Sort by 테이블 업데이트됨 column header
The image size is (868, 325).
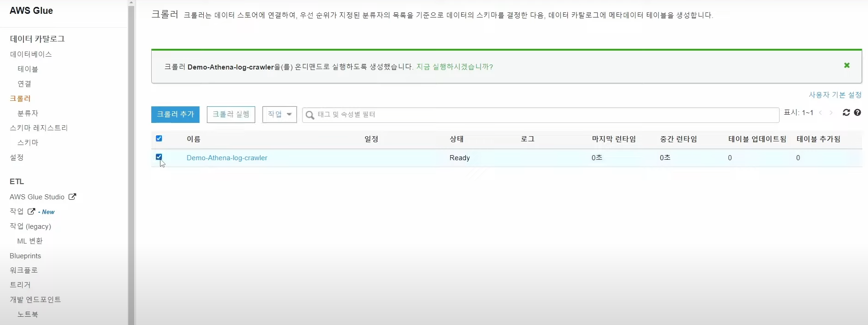pyautogui.click(x=757, y=139)
